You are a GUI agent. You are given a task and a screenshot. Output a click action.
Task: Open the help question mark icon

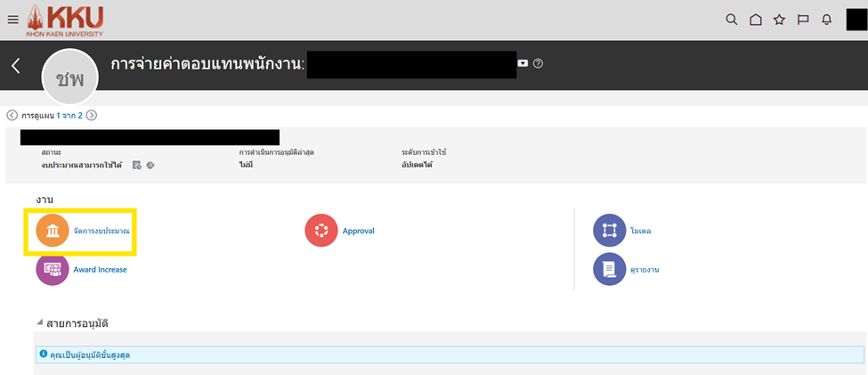538,63
